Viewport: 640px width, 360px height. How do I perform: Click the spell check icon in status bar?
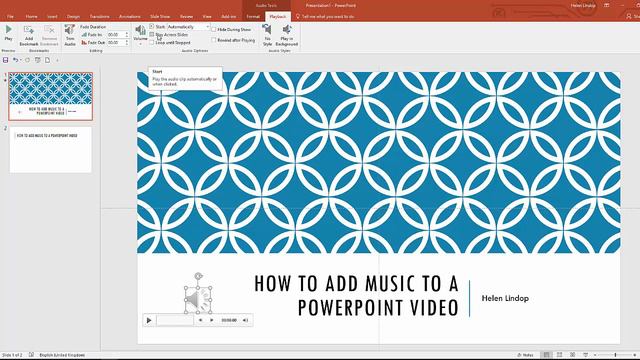[31, 355]
